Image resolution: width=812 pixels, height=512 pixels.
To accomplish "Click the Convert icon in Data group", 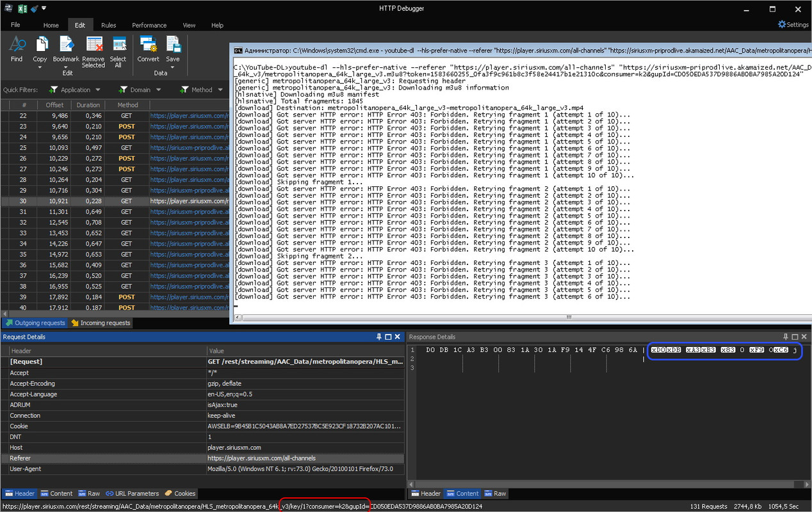I will point(148,44).
